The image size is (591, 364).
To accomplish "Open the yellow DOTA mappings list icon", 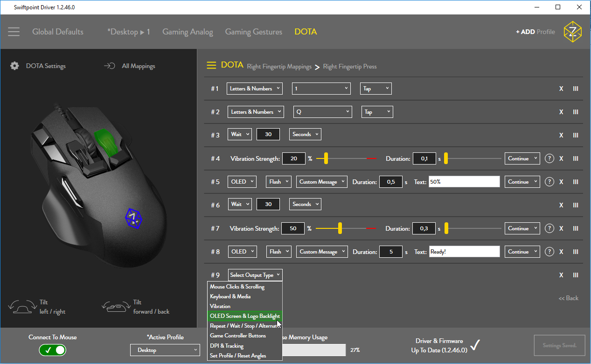I will 211,65.
